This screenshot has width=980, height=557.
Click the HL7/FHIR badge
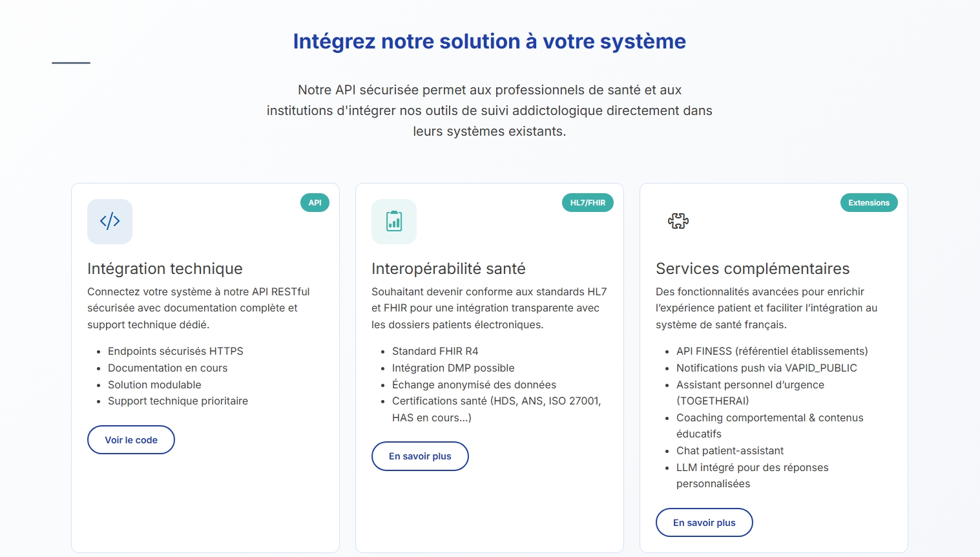click(x=587, y=203)
